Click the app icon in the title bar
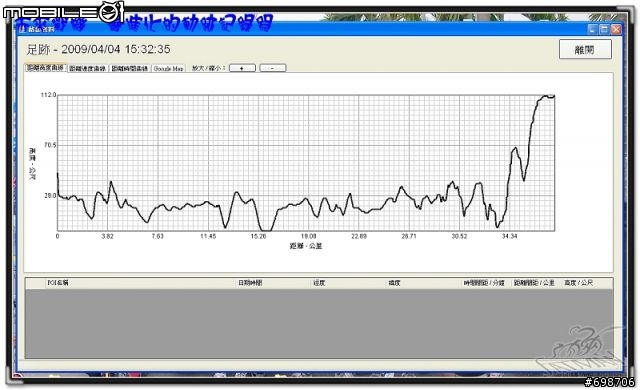Screen dimensions: 640x390 click(x=22, y=29)
